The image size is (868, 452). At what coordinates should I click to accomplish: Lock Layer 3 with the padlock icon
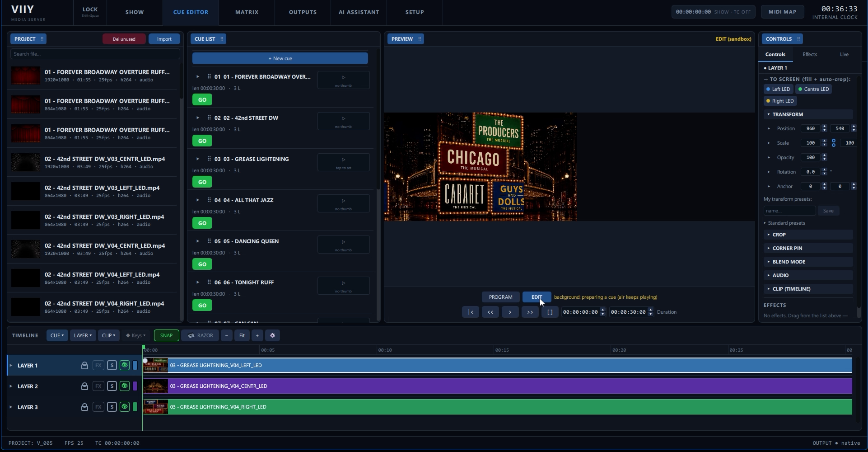pos(84,407)
